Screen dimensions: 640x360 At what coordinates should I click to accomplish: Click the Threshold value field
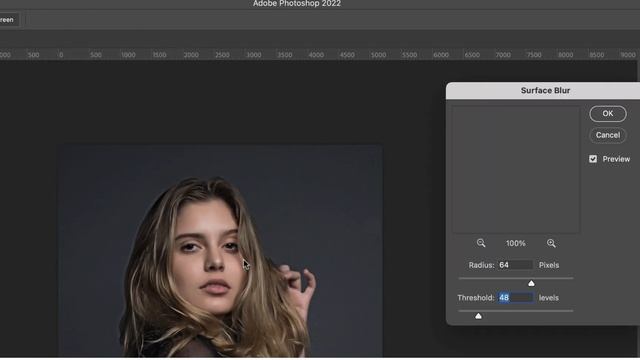pyautogui.click(x=516, y=298)
